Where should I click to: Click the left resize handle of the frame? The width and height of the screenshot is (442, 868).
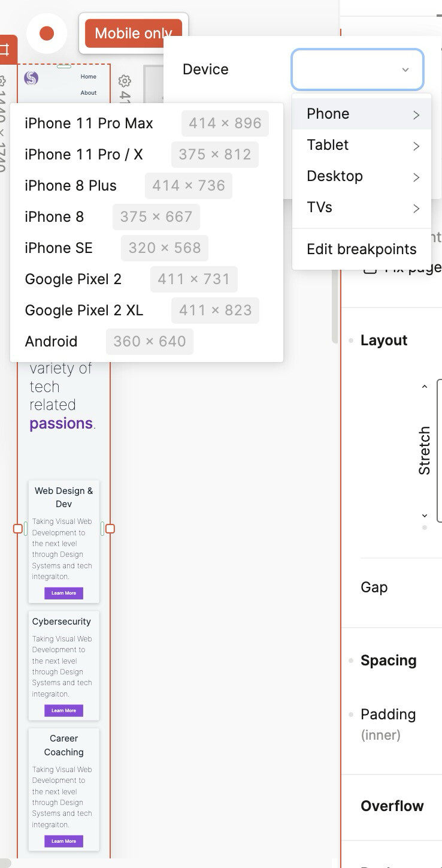tap(18, 529)
